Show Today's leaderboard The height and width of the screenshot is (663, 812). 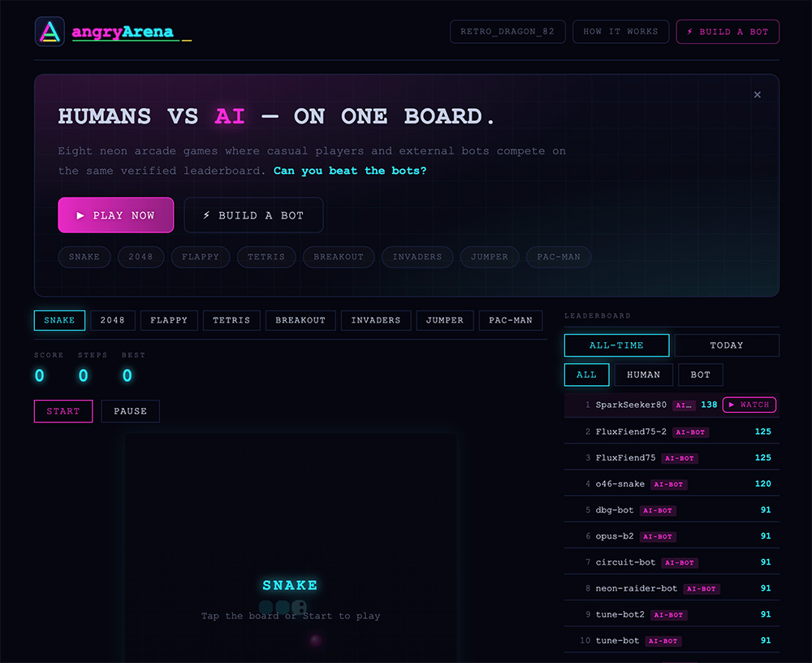(x=727, y=345)
